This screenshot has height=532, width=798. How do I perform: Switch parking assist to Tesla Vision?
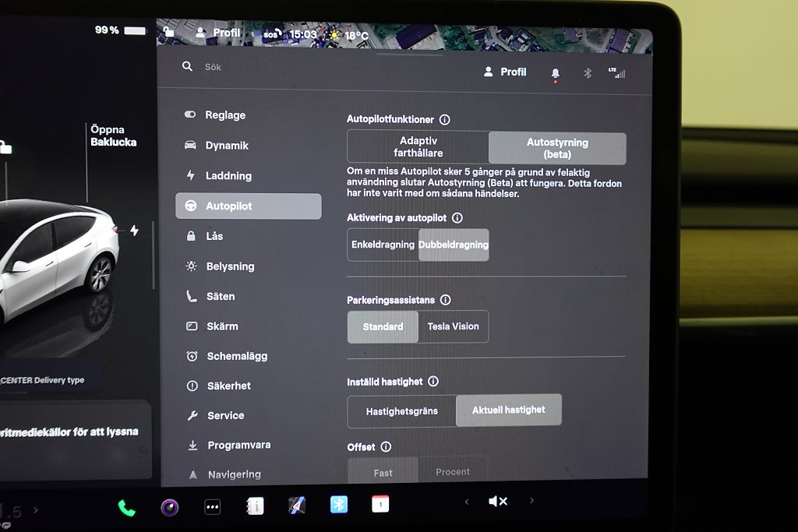454,326
